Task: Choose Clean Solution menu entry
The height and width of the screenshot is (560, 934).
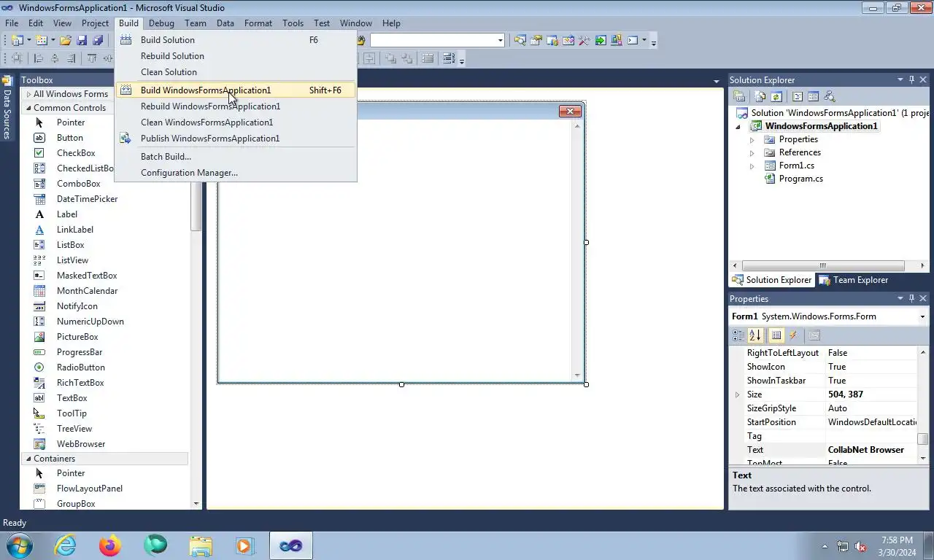Action: click(x=236, y=72)
